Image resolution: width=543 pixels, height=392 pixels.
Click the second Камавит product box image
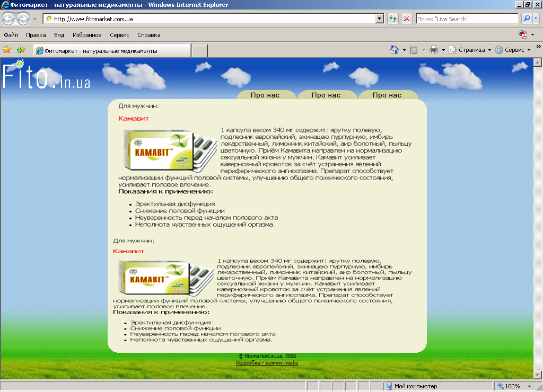[x=166, y=278]
